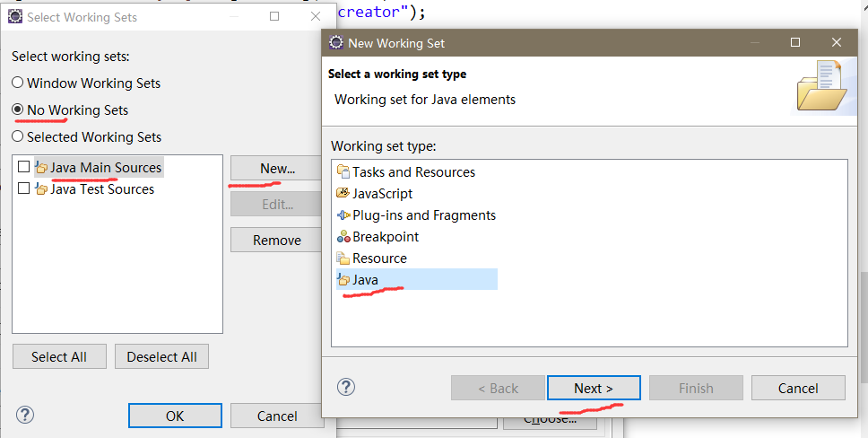The image size is (868, 438).
Task: Cancel the New Working Set wizard
Action: click(x=798, y=388)
